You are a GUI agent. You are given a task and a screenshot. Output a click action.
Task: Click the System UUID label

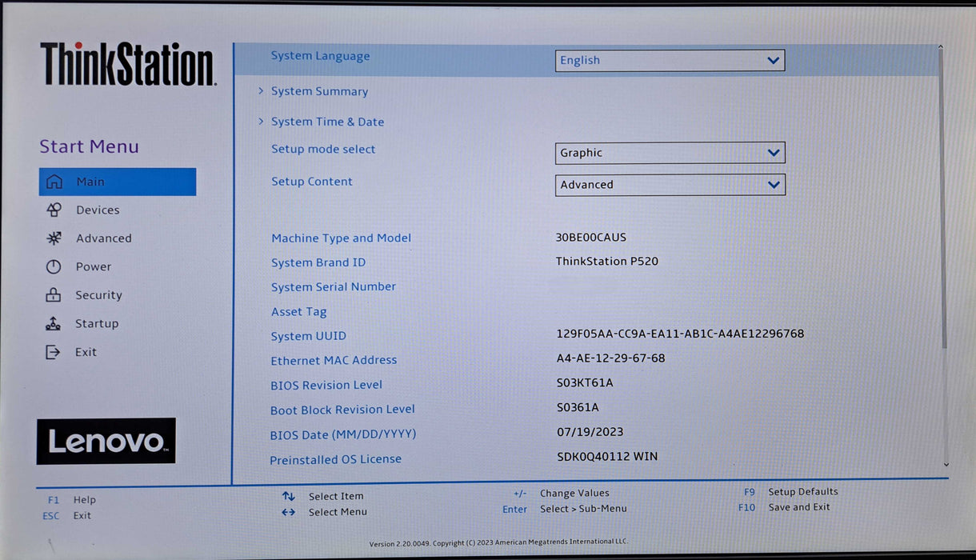[x=309, y=337]
